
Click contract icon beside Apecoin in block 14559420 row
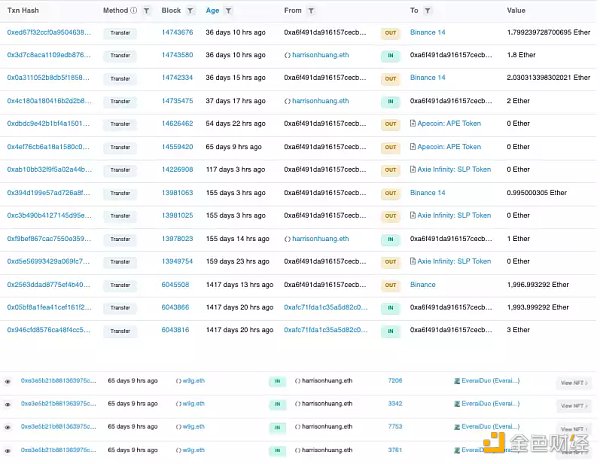(x=412, y=147)
